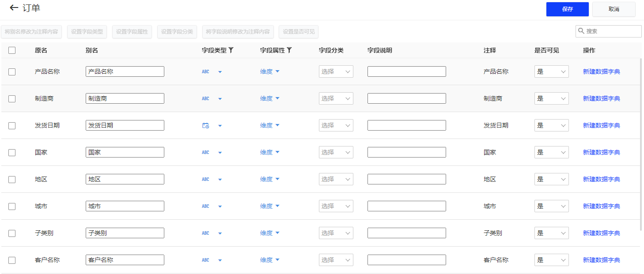Click the ABC type icon for 地区
Image resolution: width=644 pixels, height=274 pixels.
[205, 179]
